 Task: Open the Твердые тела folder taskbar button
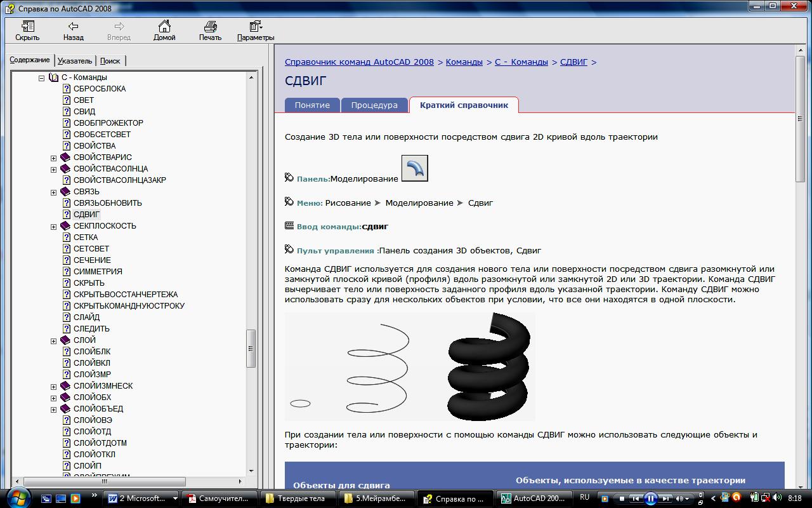pos(298,498)
